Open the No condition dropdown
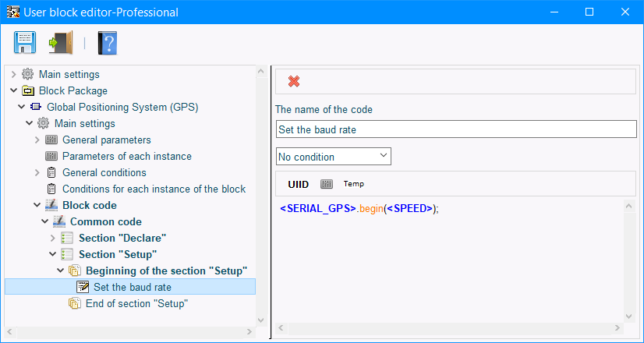The height and width of the screenshot is (343, 644). tap(334, 157)
